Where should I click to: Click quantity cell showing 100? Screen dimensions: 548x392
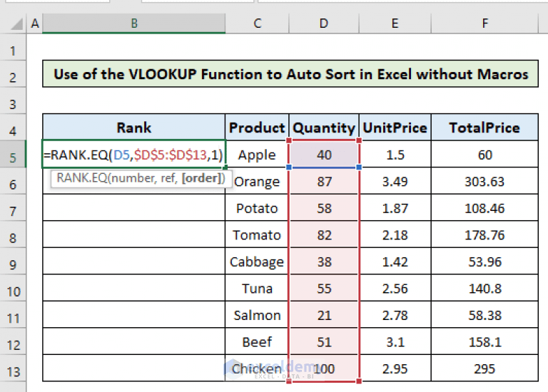[x=324, y=368]
